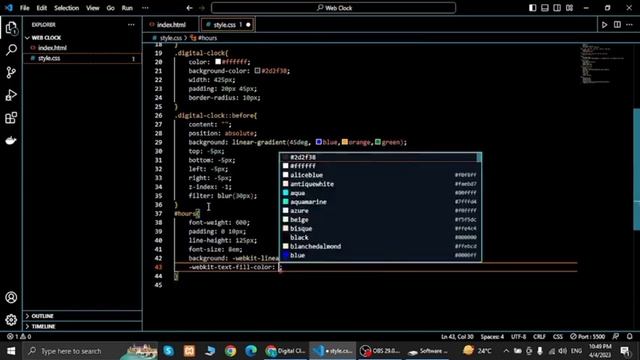The height and width of the screenshot is (360, 640).
Task: Open the Go menu
Action: pyautogui.click(x=111, y=8)
